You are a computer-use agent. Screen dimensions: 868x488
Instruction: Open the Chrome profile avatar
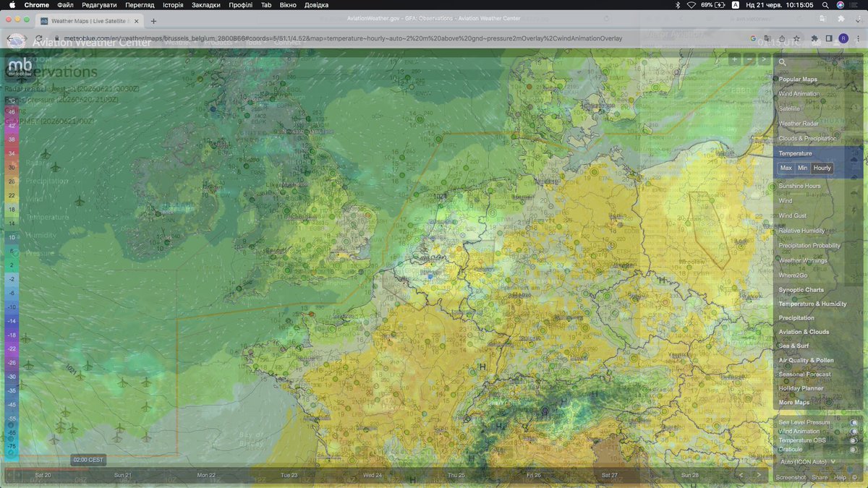843,38
